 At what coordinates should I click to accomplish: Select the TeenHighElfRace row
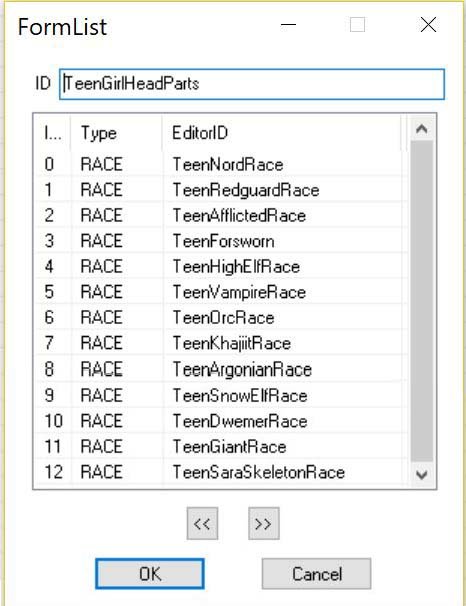pos(222,267)
